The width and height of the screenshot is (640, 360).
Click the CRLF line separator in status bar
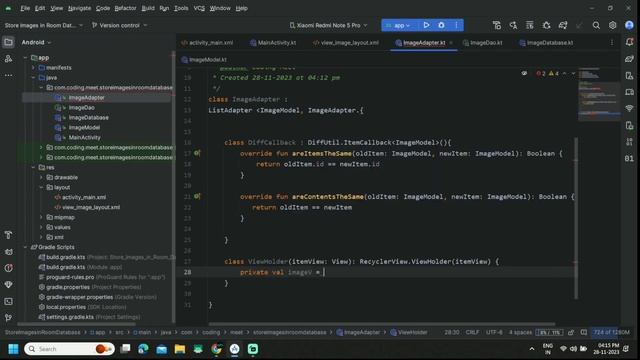pyautogui.click(x=472, y=332)
